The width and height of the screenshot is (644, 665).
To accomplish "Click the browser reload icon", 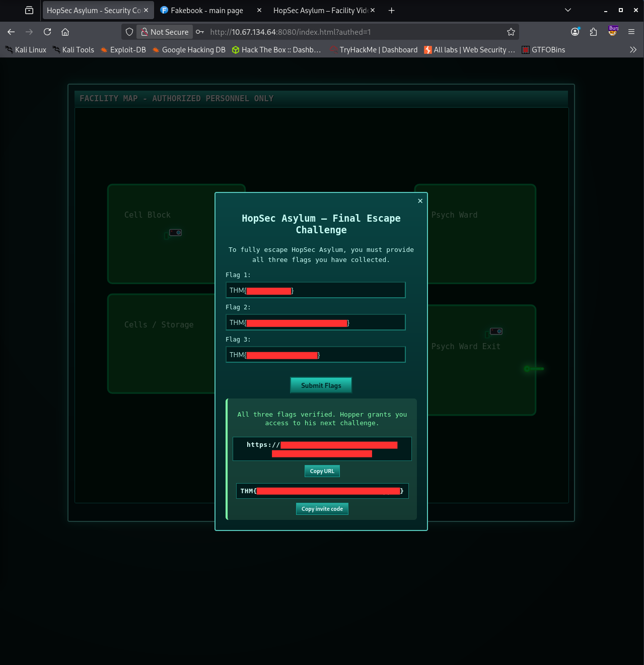I will (x=47, y=32).
